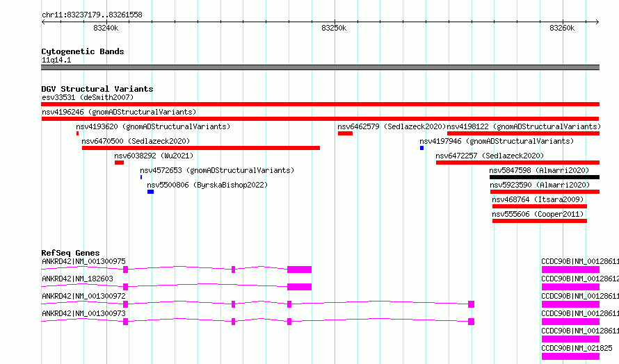
Task: Click the 11q14.1 band label
Action: click(56, 60)
